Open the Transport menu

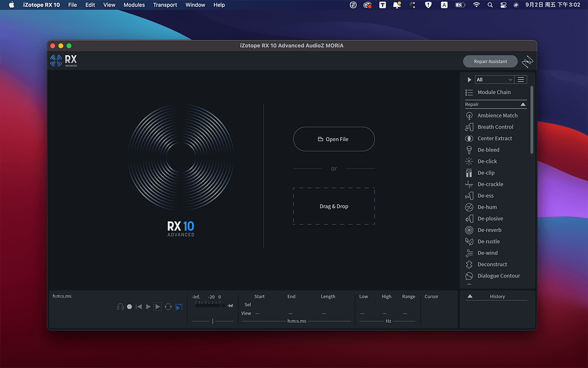165,5
